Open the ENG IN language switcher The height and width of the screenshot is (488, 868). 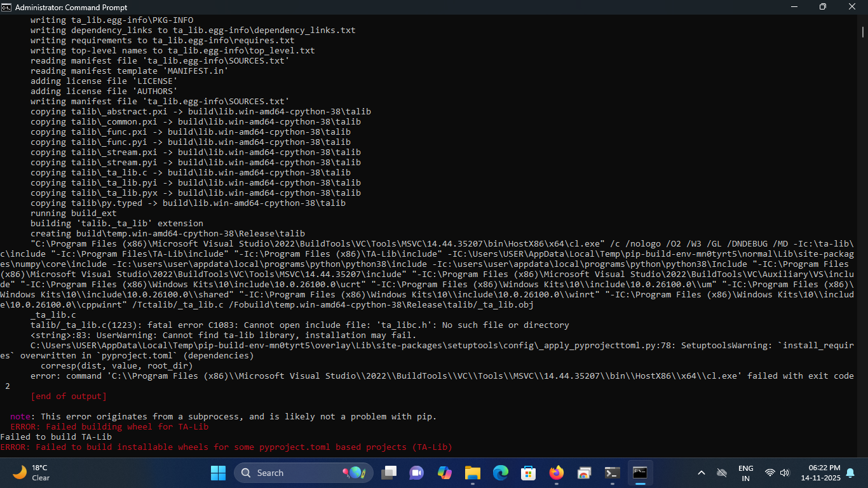point(746,473)
